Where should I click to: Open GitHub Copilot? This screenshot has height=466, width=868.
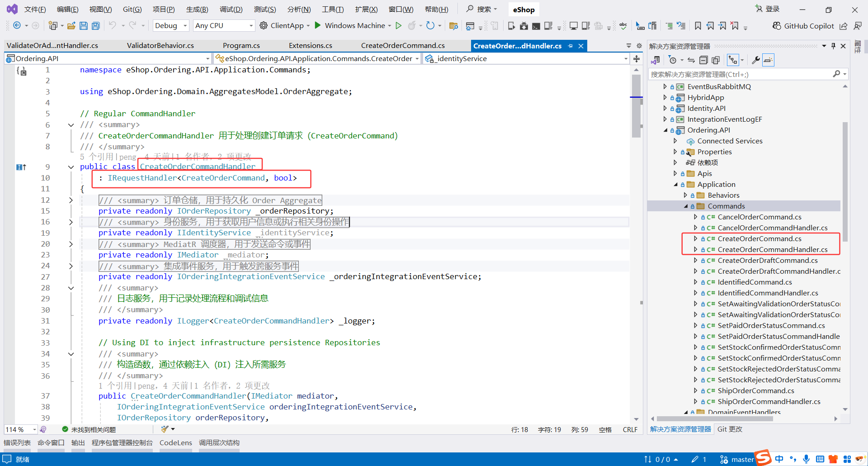point(803,26)
